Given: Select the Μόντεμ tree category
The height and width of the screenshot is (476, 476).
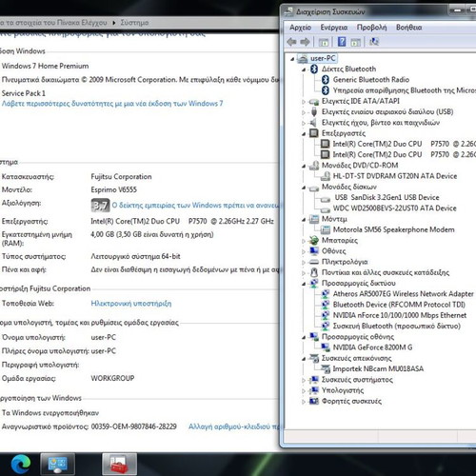Looking at the screenshot, I should click(x=334, y=219).
